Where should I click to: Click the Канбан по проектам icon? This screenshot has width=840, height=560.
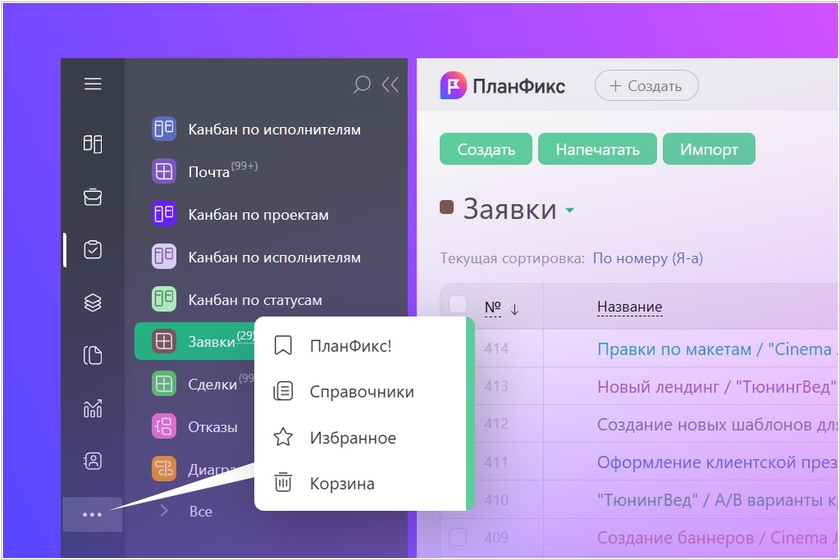pos(164,214)
